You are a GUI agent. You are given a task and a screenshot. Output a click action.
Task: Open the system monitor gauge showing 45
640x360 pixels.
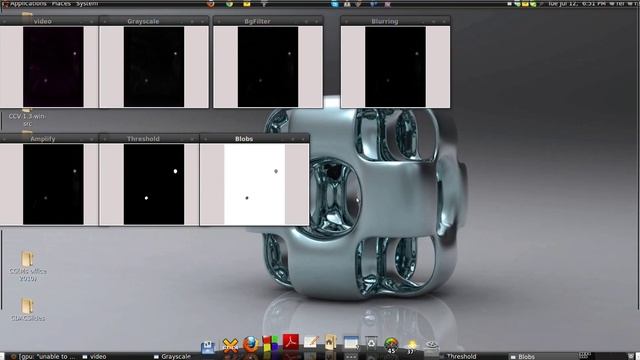[x=391, y=345]
